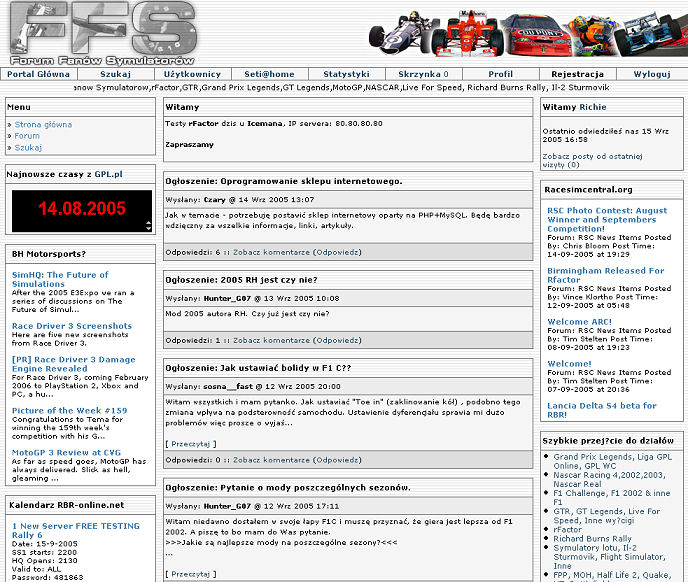Click Zobacz posty od ostatniej wizyty
Screen dimensions: 688x582
pyautogui.click(x=592, y=161)
